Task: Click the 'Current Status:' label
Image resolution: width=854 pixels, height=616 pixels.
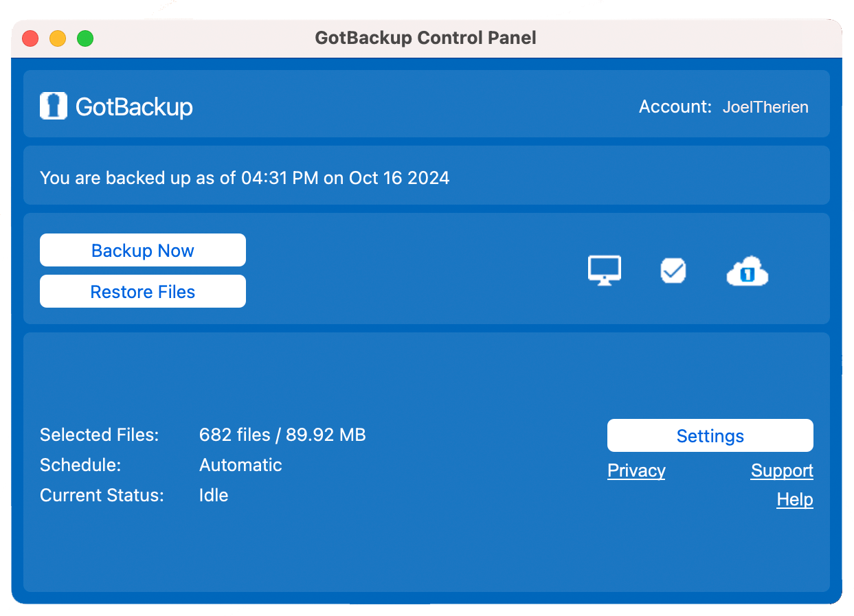Action: pyautogui.click(x=102, y=495)
